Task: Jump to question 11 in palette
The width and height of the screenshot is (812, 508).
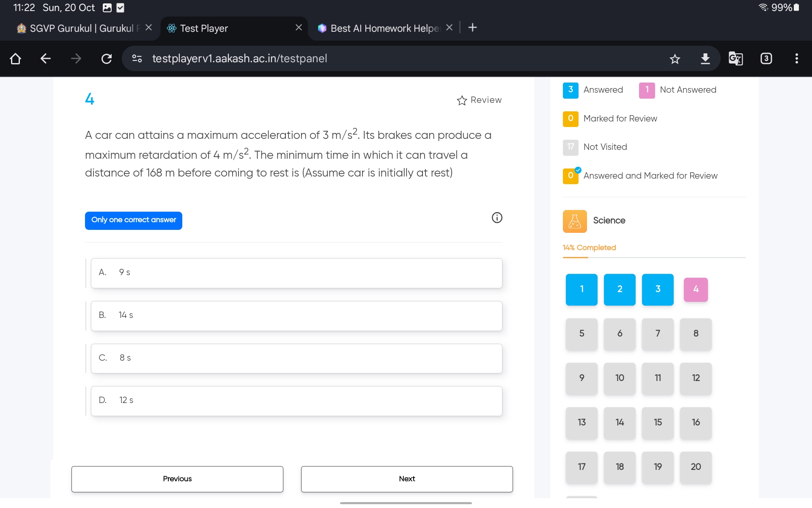Action: click(658, 378)
